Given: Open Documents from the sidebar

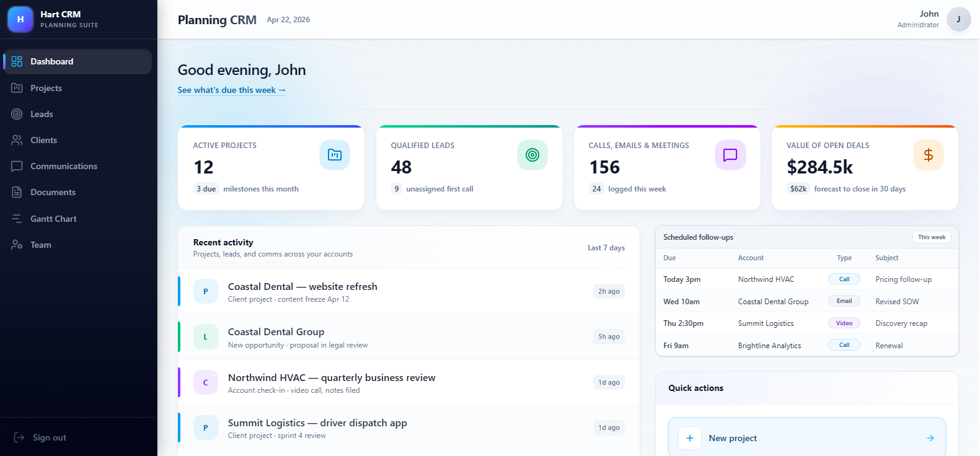Looking at the screenshot, I should pyautogui.click(x=77, y=192).
